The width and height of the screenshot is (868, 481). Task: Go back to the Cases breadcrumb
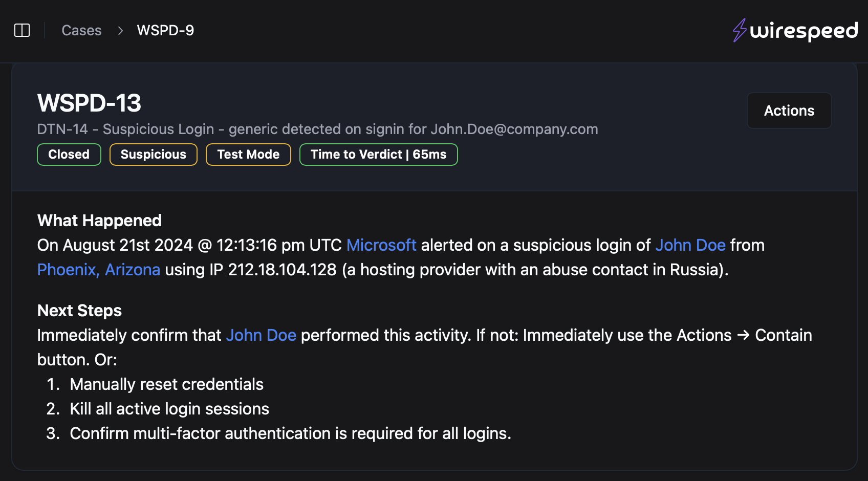click(81, 31)
